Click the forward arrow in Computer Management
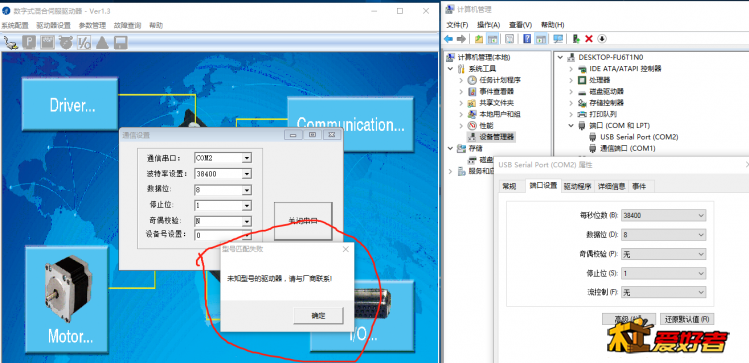 tap(461, 39)
